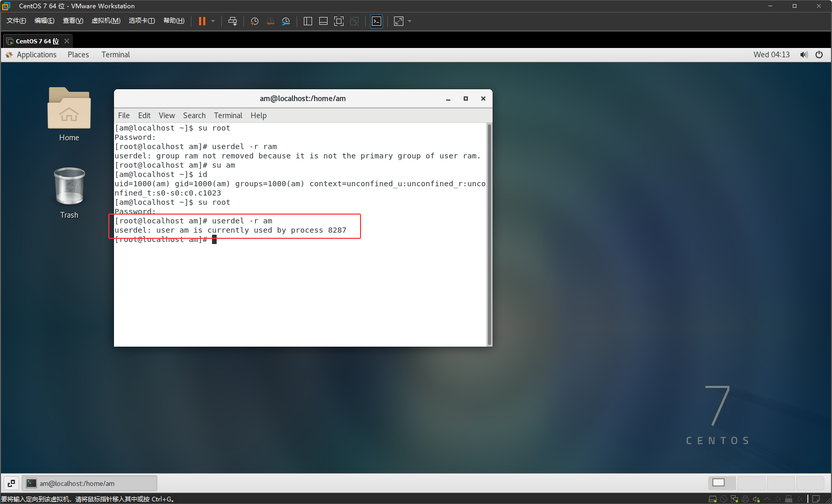Select the CentOS 7 64 位 VM tab
Viewport: 832px width, 504px height.
pos(37,41)
